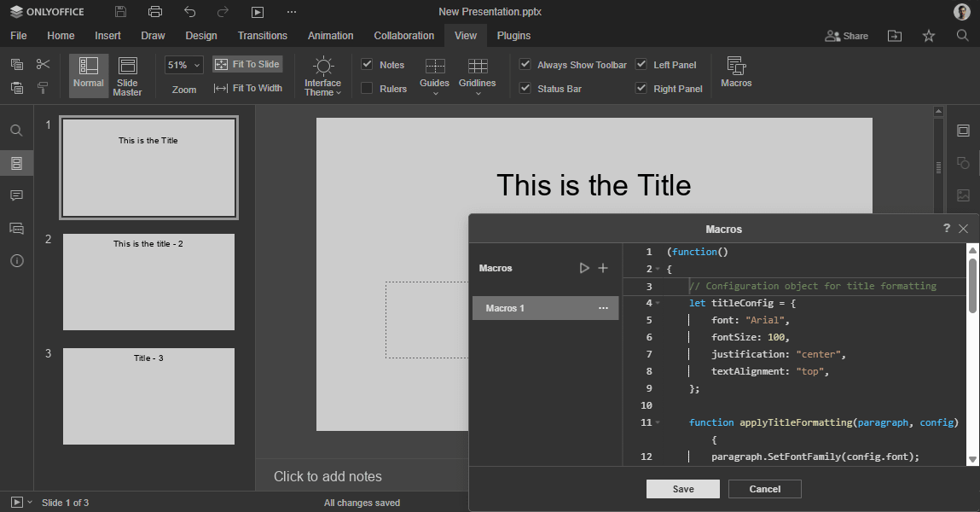Switch to the Plugins tab

click(513, 36)
